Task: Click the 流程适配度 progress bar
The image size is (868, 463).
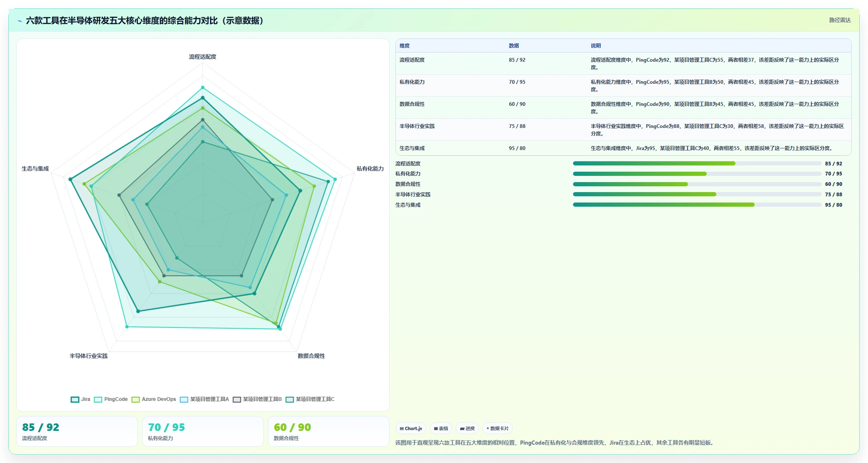Action: (697, 163)
